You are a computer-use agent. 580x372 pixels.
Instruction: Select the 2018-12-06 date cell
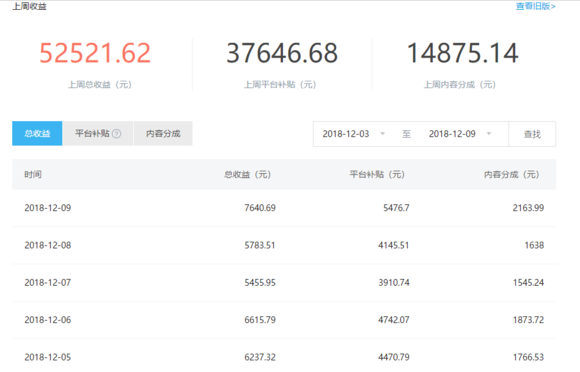[x=48, y=320]
